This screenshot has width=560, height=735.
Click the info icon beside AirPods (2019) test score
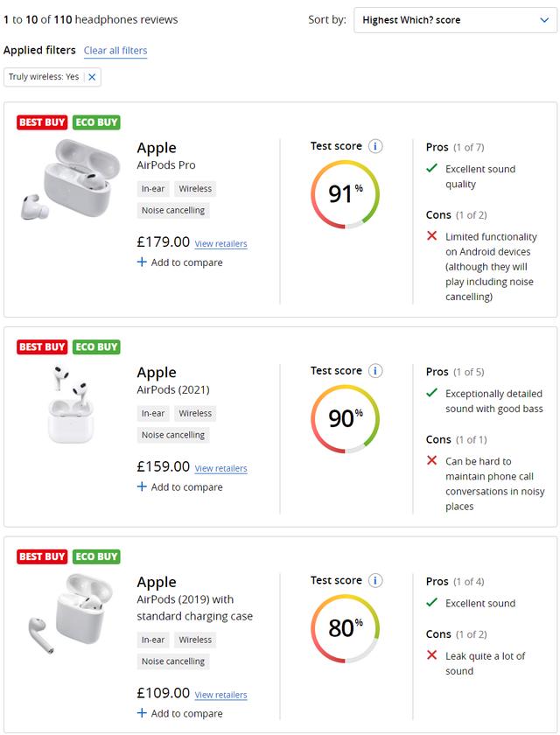tap(374, 580)
